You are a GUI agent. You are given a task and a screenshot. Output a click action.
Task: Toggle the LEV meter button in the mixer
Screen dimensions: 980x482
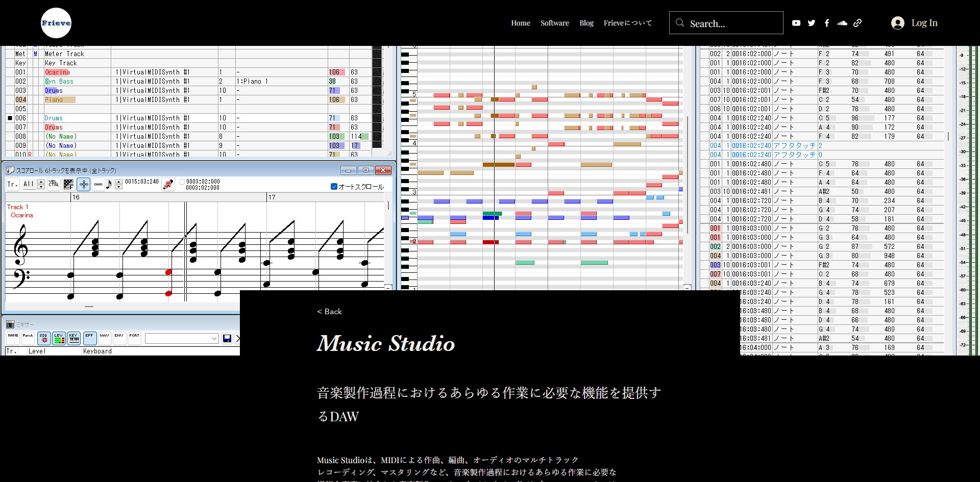[x=59, y=338]
